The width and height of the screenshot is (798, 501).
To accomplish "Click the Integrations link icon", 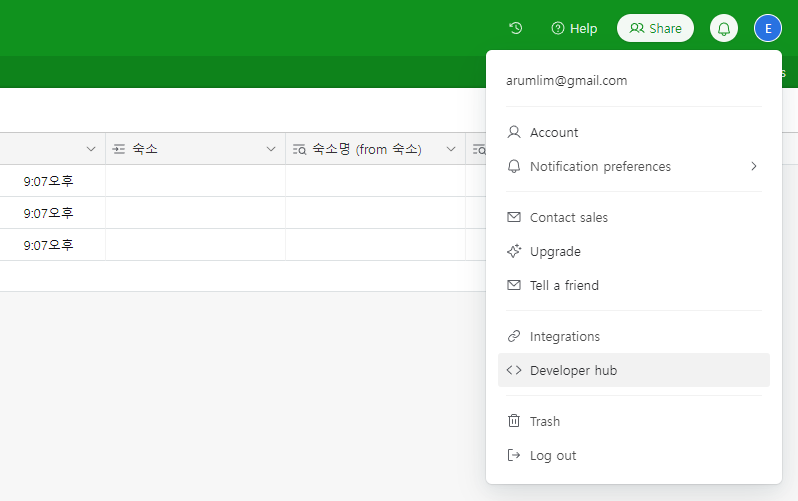I will [514, 336].
